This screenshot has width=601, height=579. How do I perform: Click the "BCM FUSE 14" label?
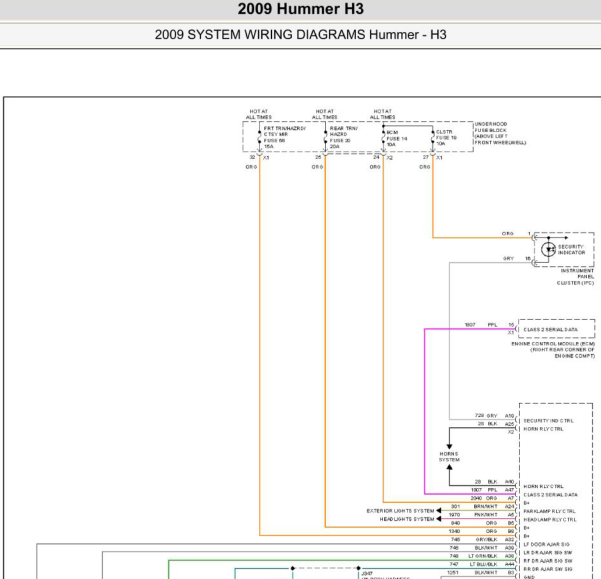(397, 136)
